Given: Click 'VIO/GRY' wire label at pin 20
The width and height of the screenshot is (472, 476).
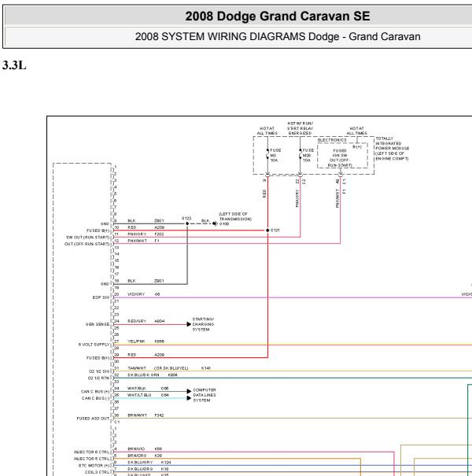Looking at the screenshot, I should click(x=136, y=294).
